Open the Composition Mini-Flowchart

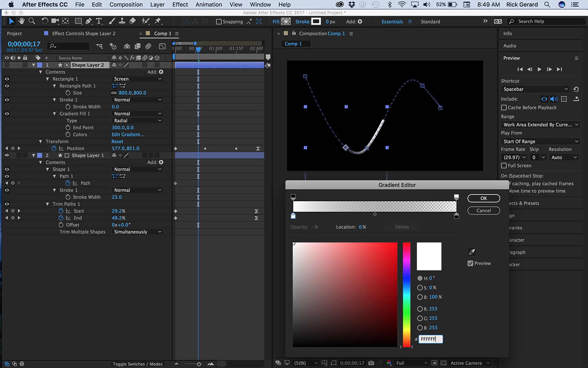pyautogui.click(x=99, y=46)
